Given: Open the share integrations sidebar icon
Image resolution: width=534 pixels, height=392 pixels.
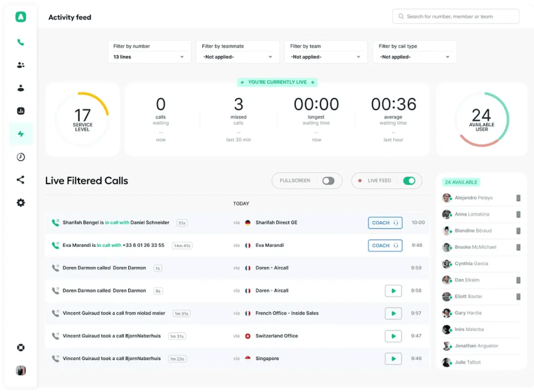Looking at the screenshot, I should [x=21, y=180].
